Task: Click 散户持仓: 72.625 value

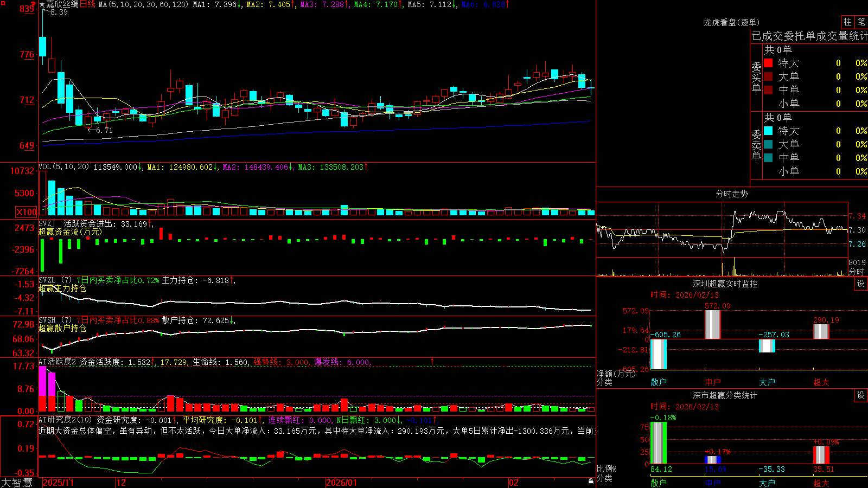Action: tap(196, 320)
